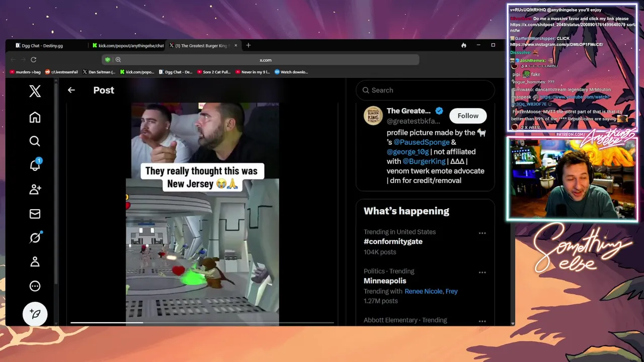Click @PausedSponge mention link

pyautogui.click(x=421, y=142)
